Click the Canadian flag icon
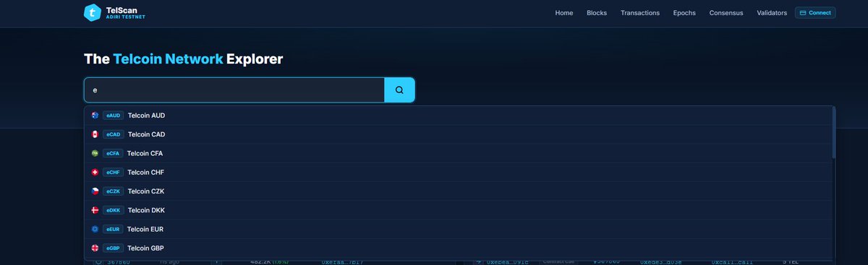 95,134
